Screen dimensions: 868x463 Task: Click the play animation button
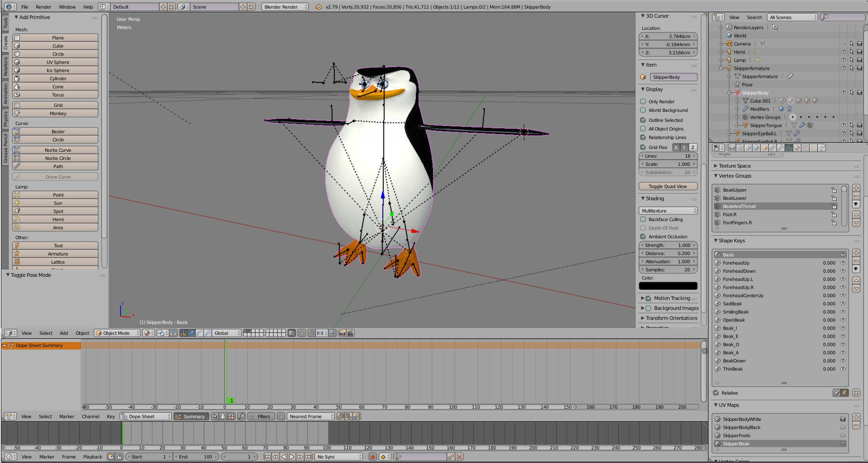click(x=292, y=457)
